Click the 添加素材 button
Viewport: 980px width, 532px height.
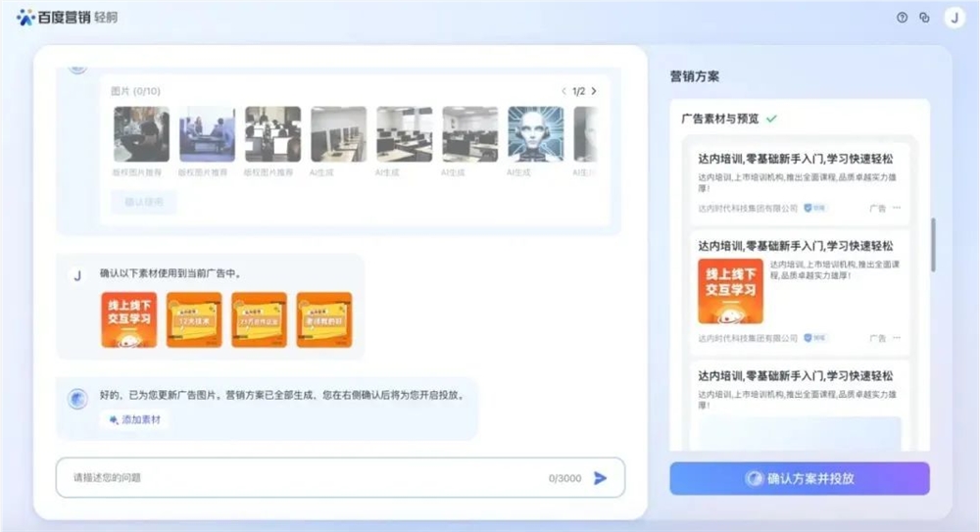[x=135, y=419]
